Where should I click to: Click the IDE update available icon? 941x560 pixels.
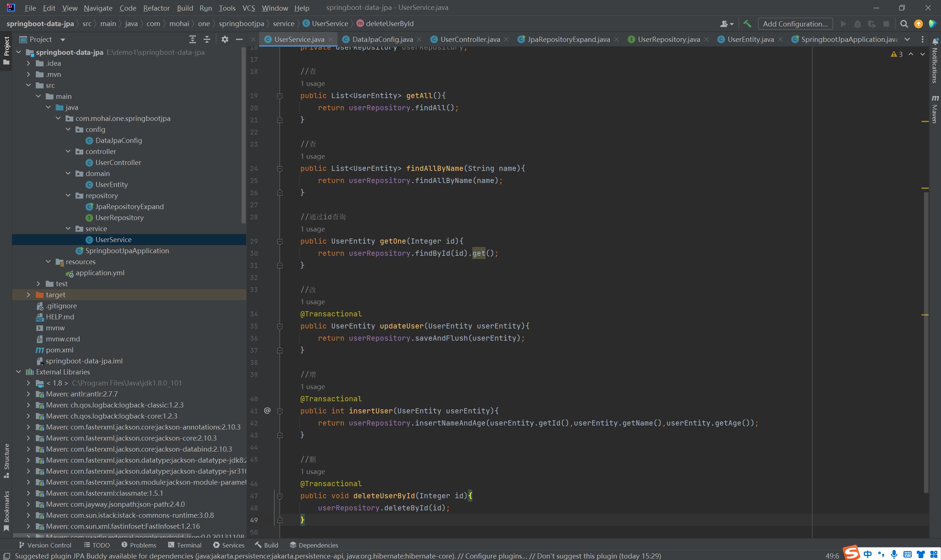pyautogui.click(x=918, y=24)
